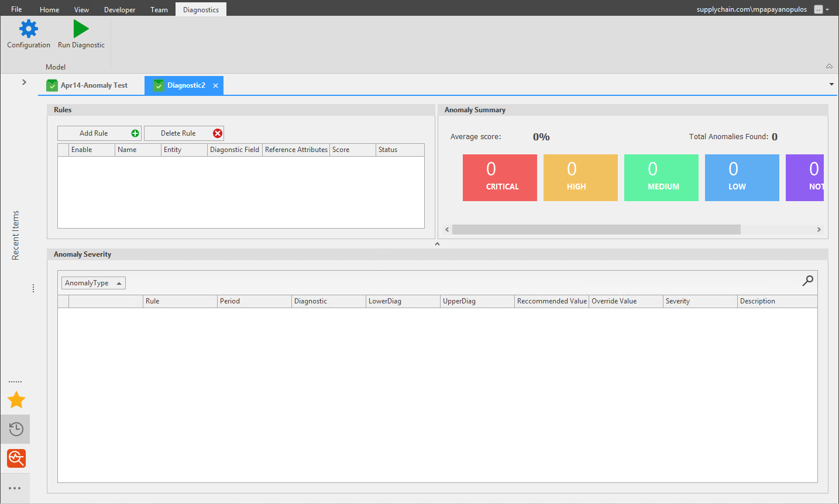Click the scroll right arrow in Anomaly Summary
The height and width of the screenshot is (504, 839).
point(819,229)
